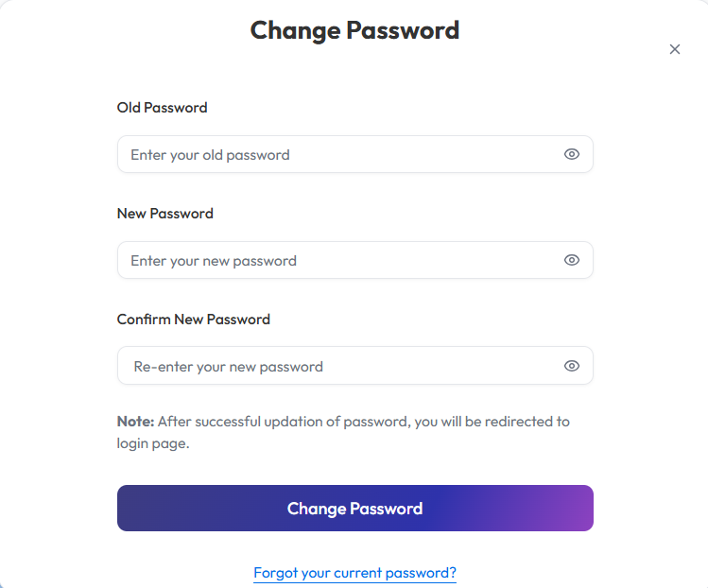This screenshot has width=708, height=588.
Task: Click 'Enter your new password' placeholder text
Action: click(214, 261)
